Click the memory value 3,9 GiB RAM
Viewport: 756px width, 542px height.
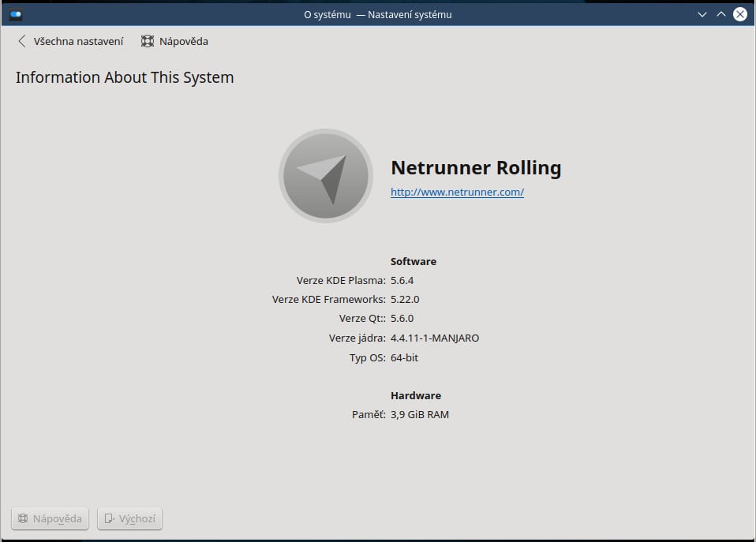[x=420, y=414]
